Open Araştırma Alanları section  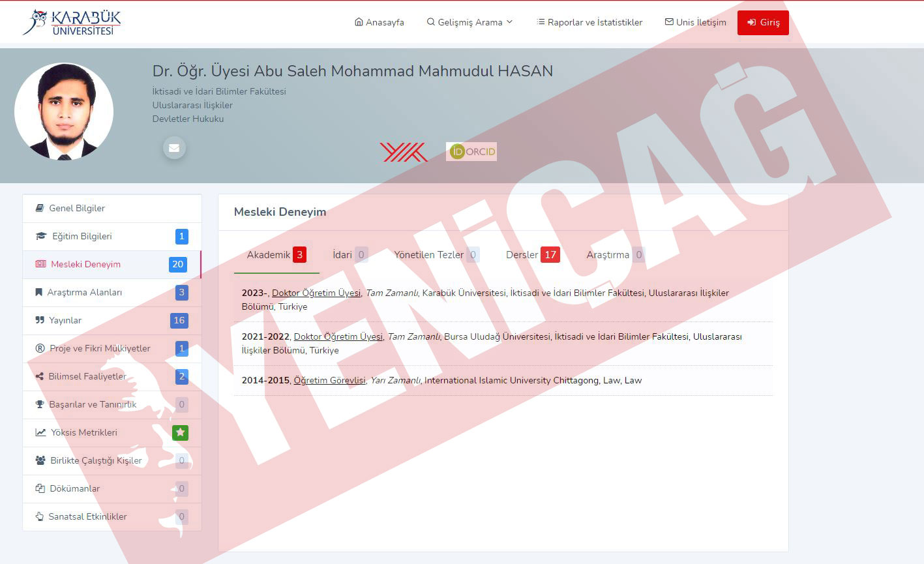click(x=112, y=292)
